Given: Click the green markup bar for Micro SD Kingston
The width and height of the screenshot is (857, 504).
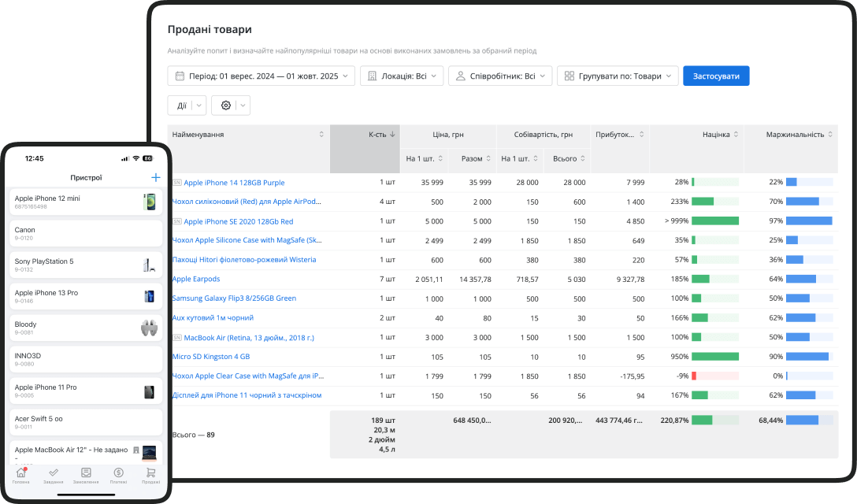Looking at the screenshot, I should pos(715,357).
